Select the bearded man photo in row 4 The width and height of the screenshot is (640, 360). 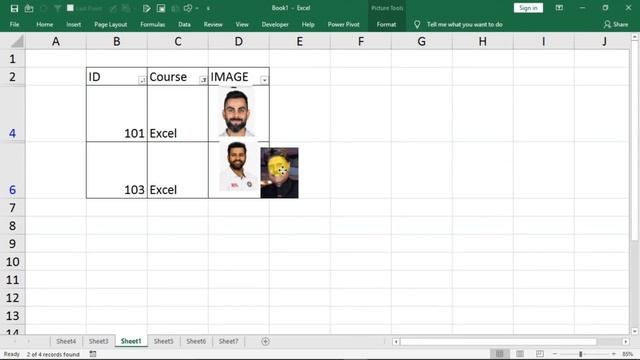(236, 112)
